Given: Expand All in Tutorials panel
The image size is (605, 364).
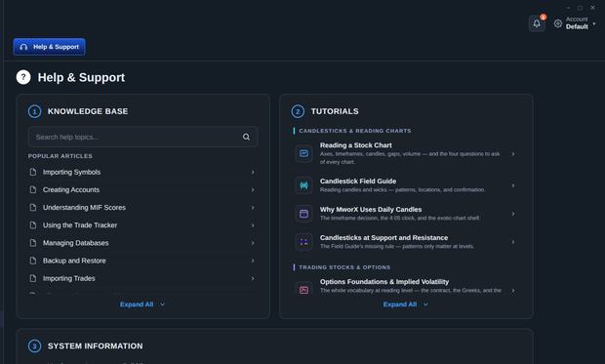Looking at the screenshot, I should tap(406, 304).
